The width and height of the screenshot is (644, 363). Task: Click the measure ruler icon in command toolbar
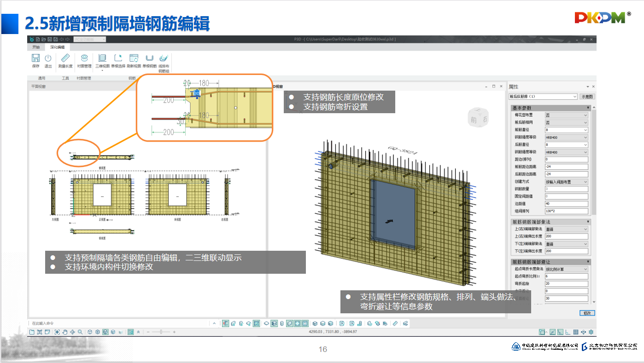[x=395, y=323]
